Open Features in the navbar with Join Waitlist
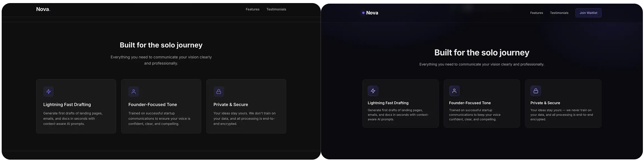Image resolution: width=644 pixels, height=163 pixels. pos(537,13)
